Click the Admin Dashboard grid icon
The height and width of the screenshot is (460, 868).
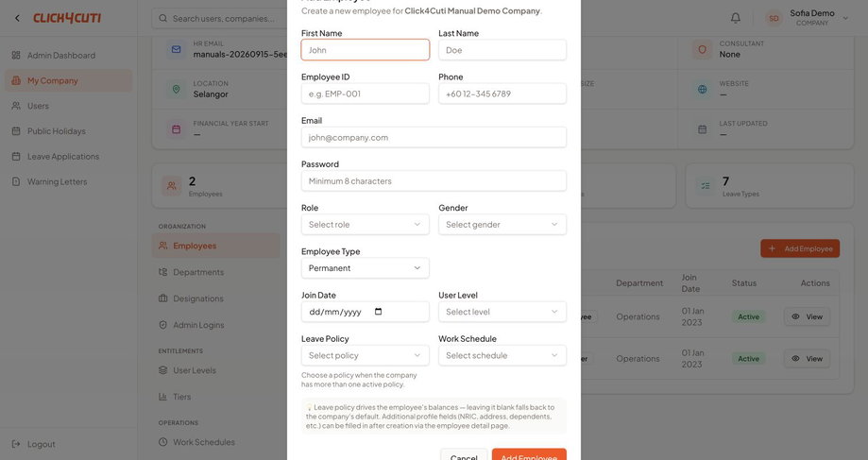point(16,56)
